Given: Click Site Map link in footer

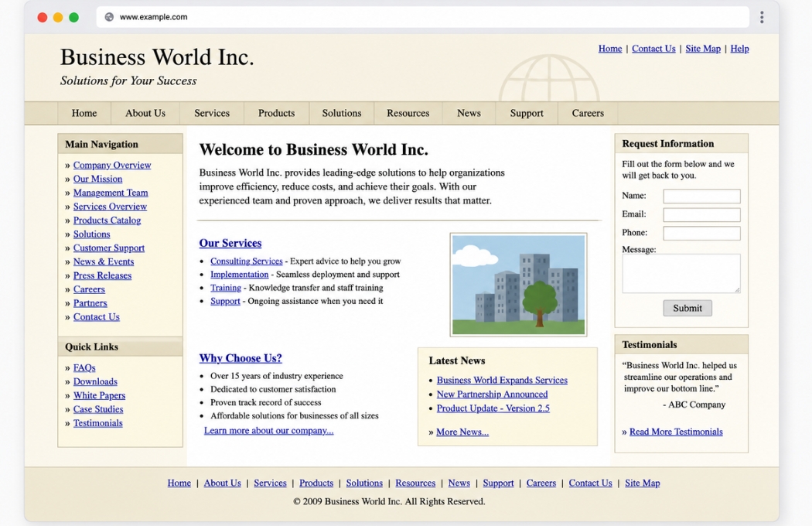Looking at the screenshot, I should [642, 483].
